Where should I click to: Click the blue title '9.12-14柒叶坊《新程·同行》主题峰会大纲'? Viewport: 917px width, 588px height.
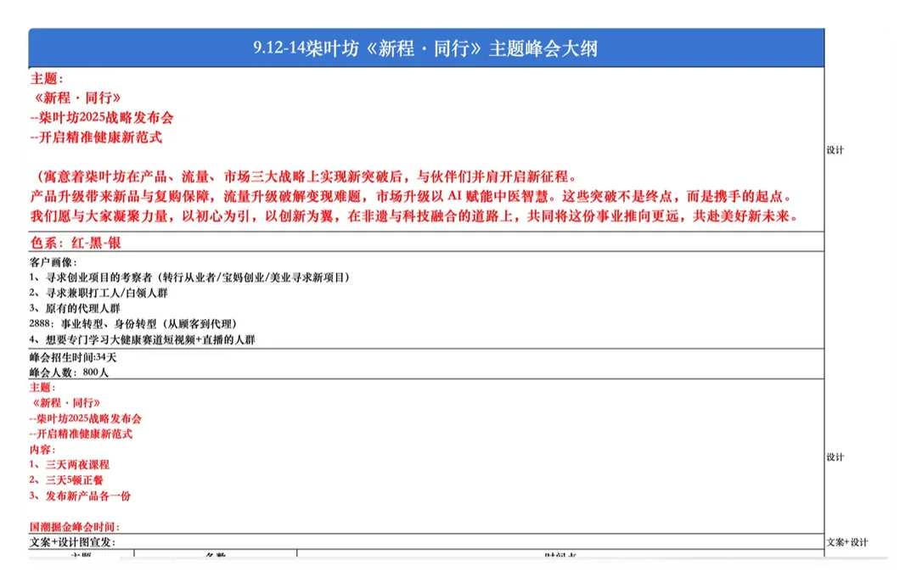coord(425,48)
